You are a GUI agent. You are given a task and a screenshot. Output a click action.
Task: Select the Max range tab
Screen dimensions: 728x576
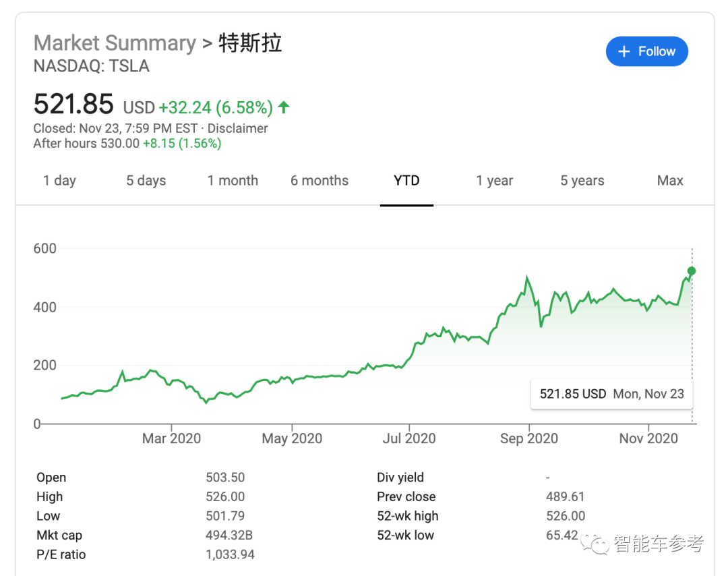670,180
